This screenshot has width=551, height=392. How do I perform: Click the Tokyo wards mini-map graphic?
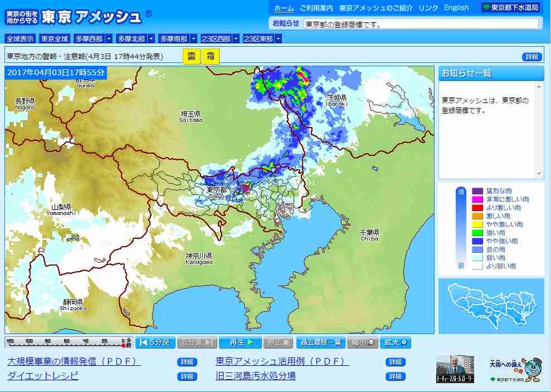coord(491,306)
